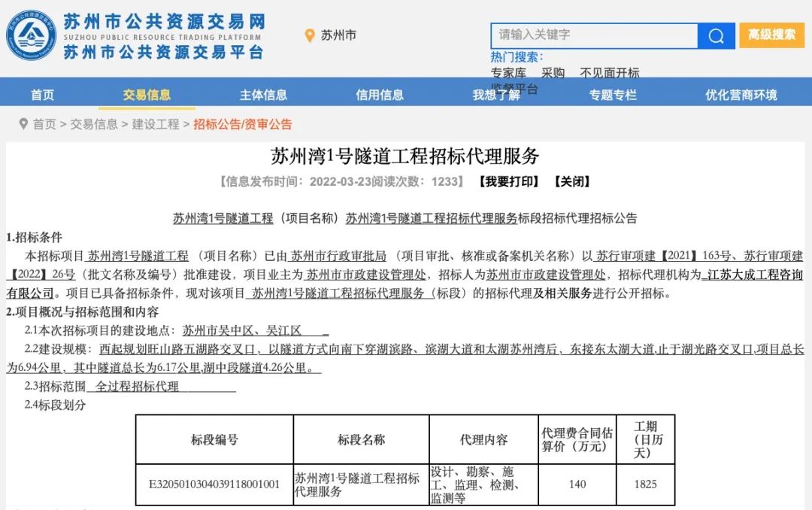Click the agency name 江苏大成工程咨询
Image resolution: width=812 pixels, height=510 pixels.
756,275
